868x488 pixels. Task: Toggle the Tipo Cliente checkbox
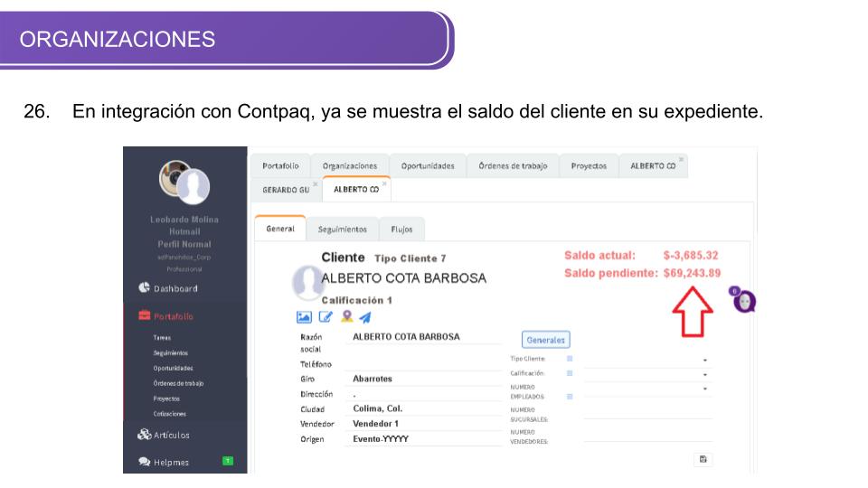pos(570,359)
